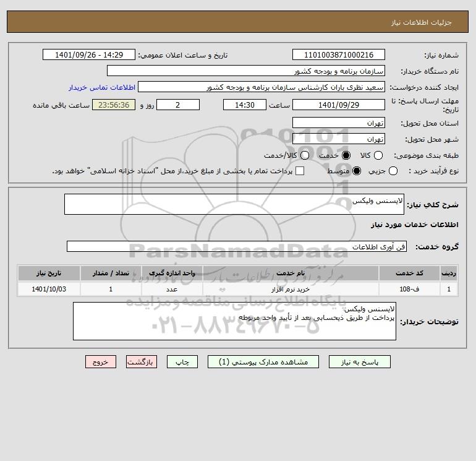
Task: Click the خرید نرم افزار cell
Action: [291, 289]
